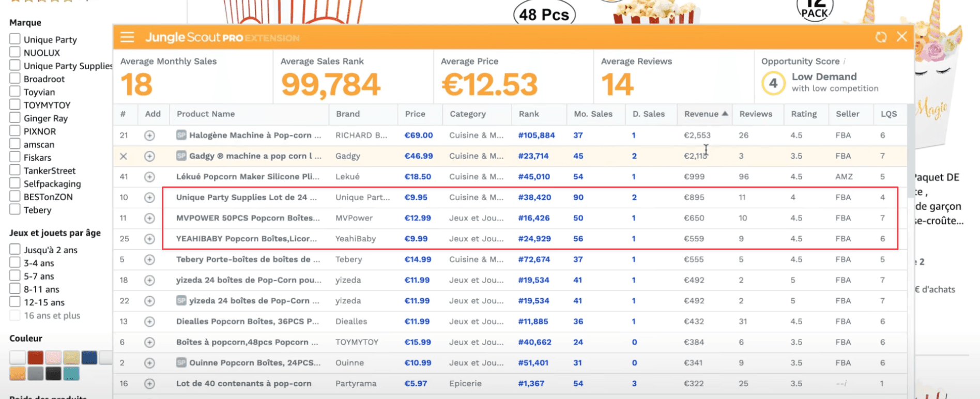Open the €69.00 price link
Viewport: 980px width, 399px height.
point(419,135)
